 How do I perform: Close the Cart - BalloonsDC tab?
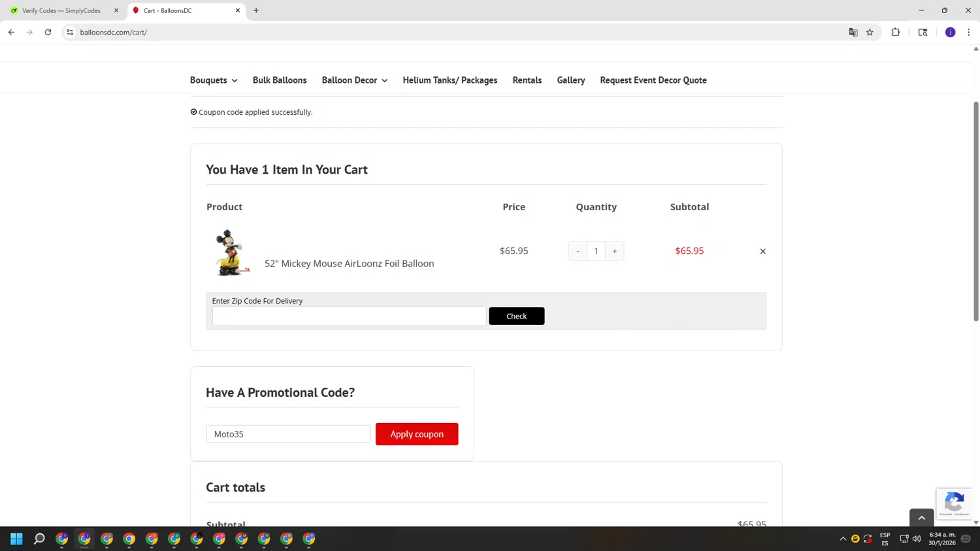[238, 10]
